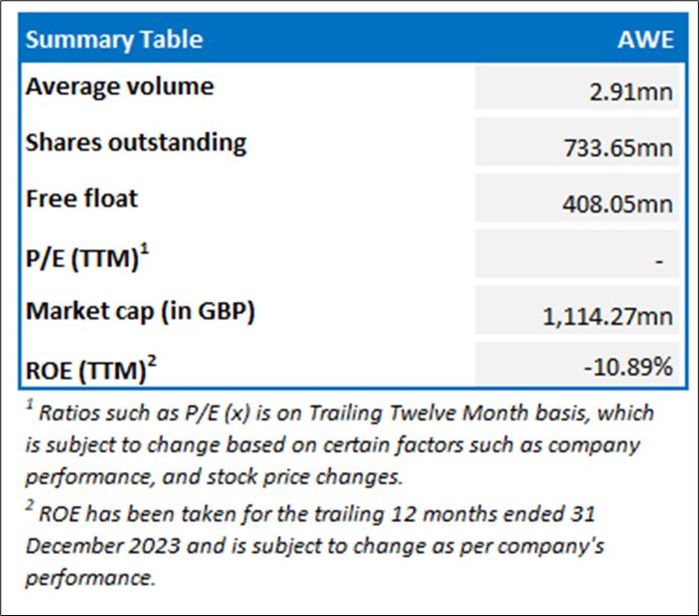The image size is (699, 616).
Task: Click the Average volume row label
Action: point(119,87)
